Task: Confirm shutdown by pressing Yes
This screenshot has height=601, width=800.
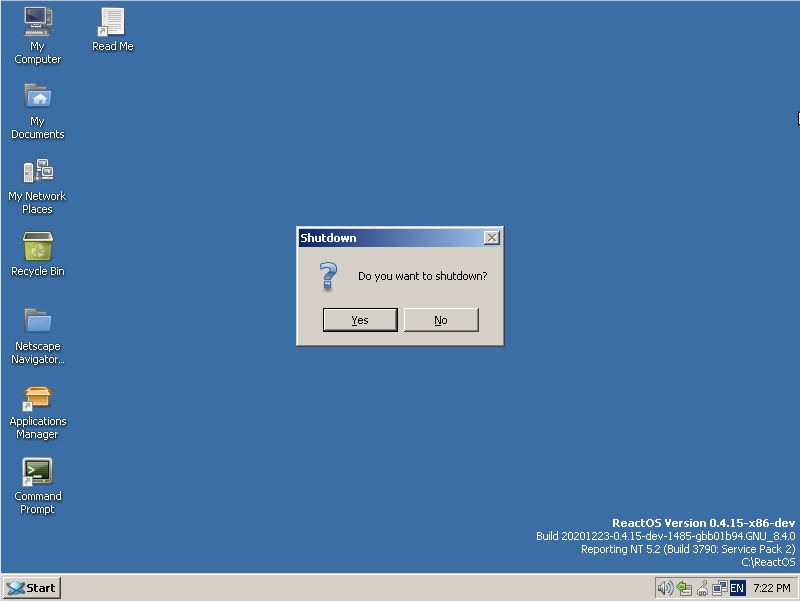Action: [360, 320]
